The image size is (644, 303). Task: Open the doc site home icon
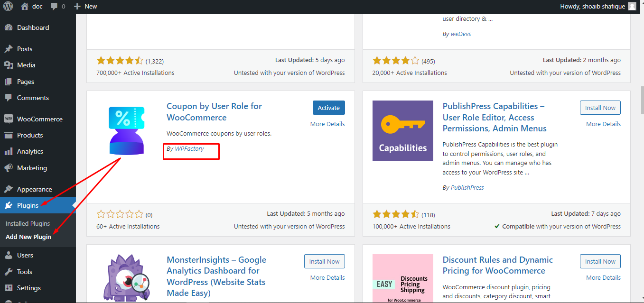(25, 7)
